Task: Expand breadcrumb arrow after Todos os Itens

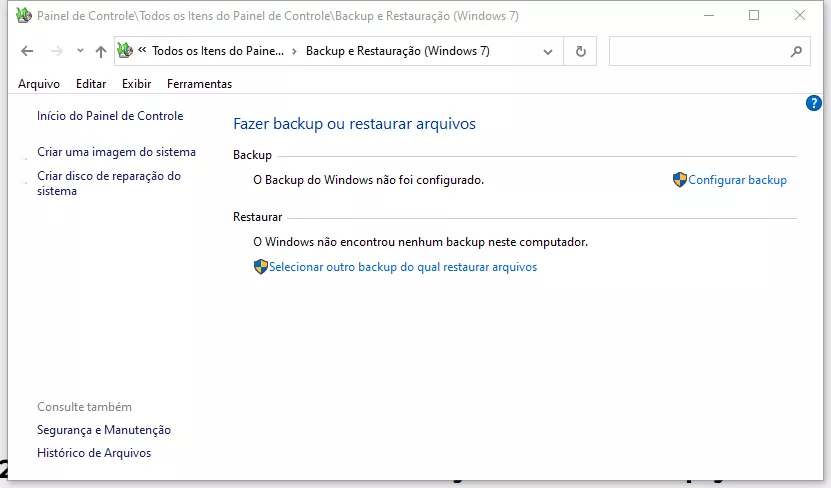Action: pos(295,51)
